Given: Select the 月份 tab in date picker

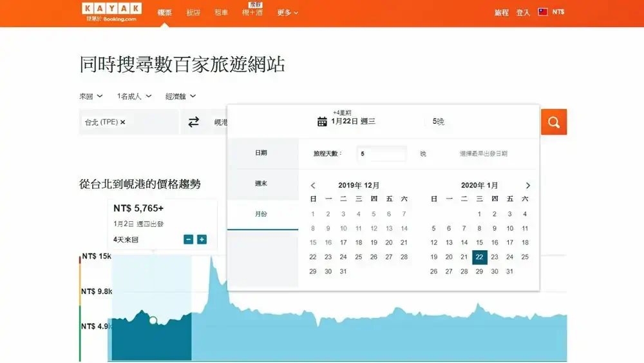Looking at the screenshot, I should tap(261, 214).
